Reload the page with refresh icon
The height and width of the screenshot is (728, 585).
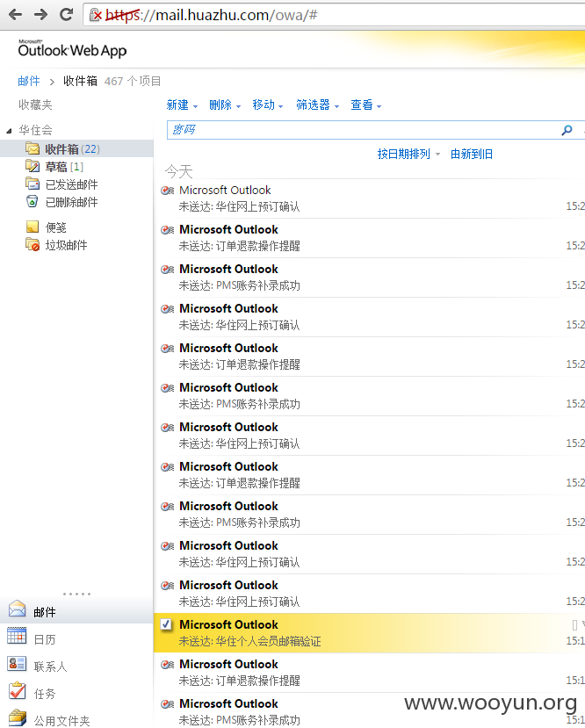coord(67,14)
